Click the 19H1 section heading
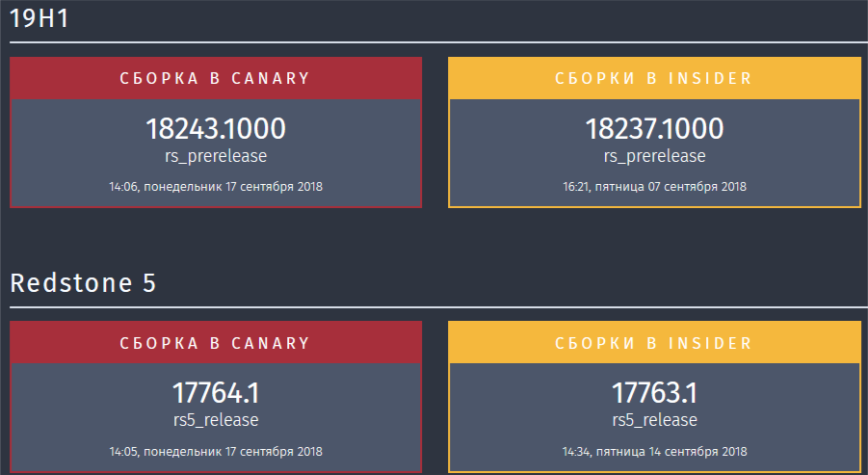The height and width of the screenshot is (475, 868). pos(39,18)
